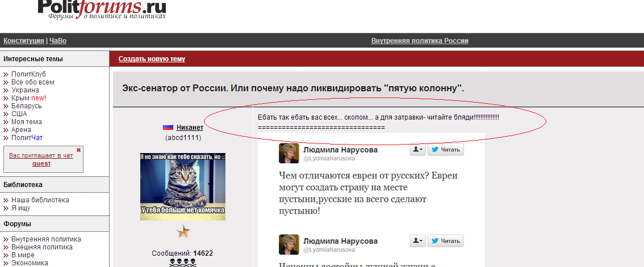This screenshot has height=267, width=644.
Task: Close the chat invitation with red X
Action: point(78,150)
